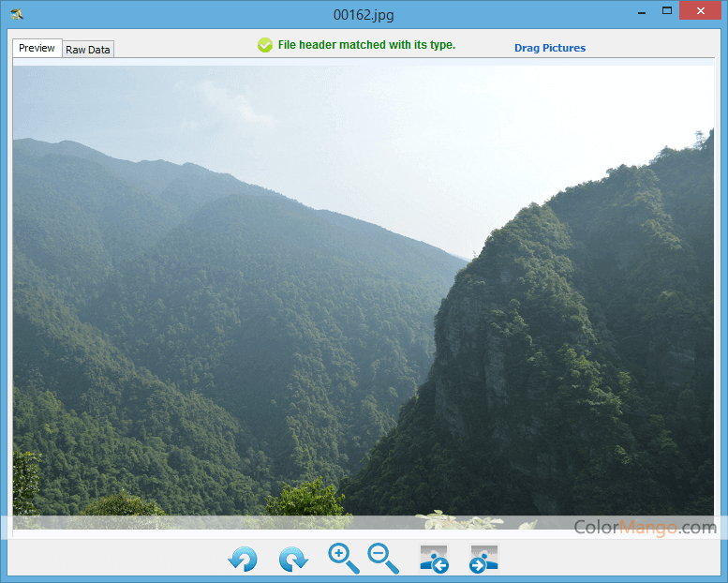Select the Preview tab
This screenshot has height=583, width=728.
tap(37, 48)
